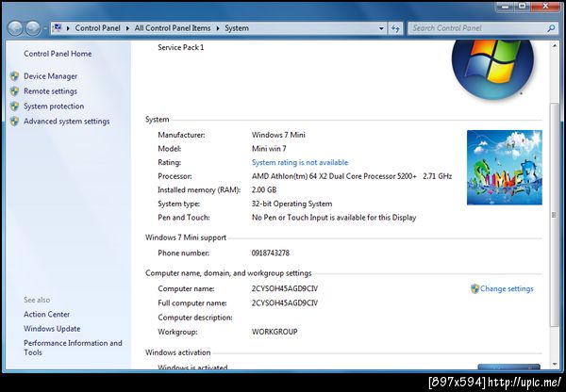
Task: Click the Summer OEM logo image
Action: 505,168
